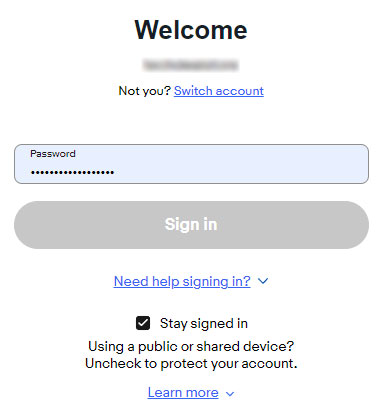385x412 pixels.
Task: Click the Uncheck to protect your account text
Action: pos(191,363)
